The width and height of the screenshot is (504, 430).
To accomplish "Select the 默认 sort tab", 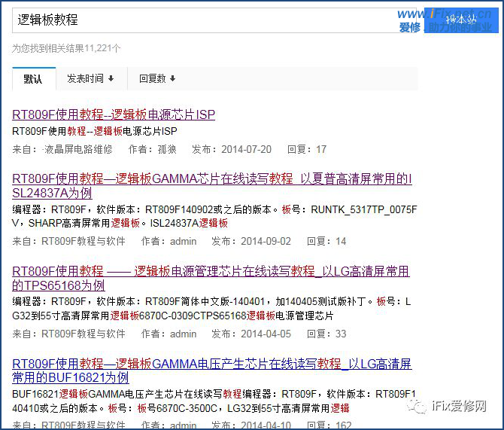I will (34, 79).
